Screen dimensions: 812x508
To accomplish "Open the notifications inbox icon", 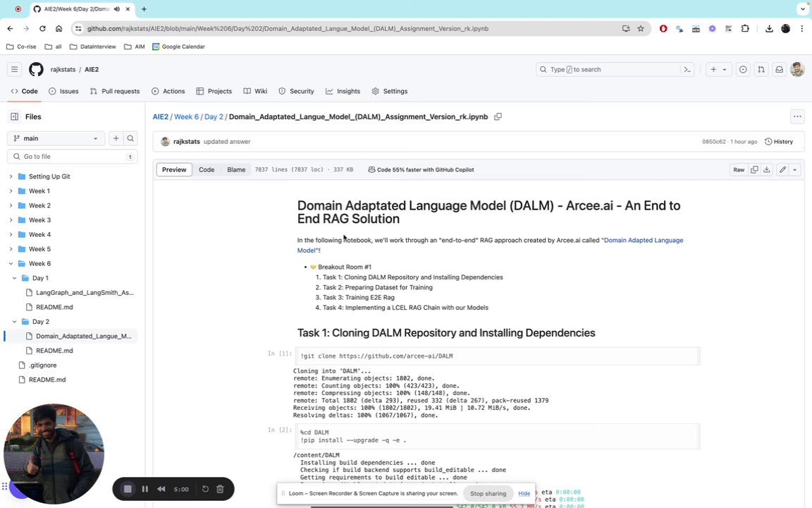I will pyautogui.click(x=780, y=69).
